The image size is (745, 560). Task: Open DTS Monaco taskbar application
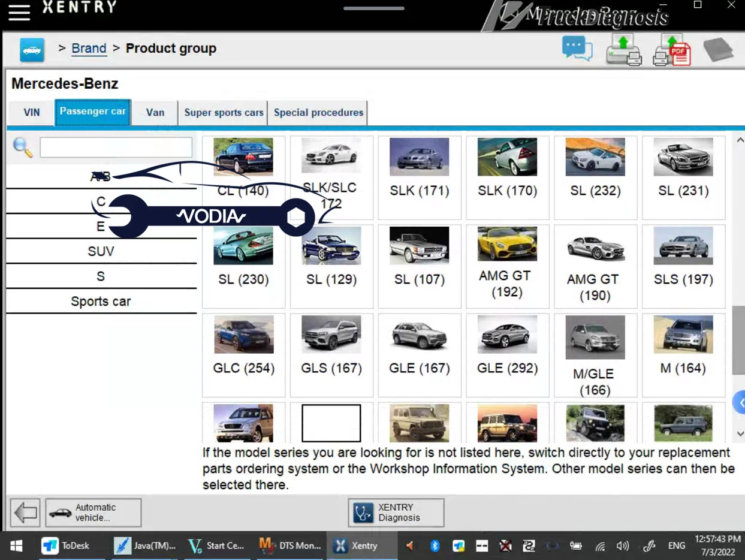pos(290,546)
